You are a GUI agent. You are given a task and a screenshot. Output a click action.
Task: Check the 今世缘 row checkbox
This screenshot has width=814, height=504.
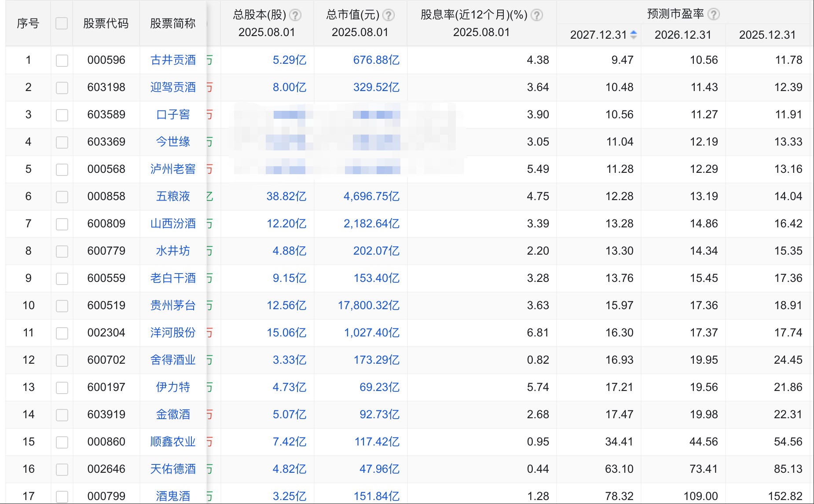click(62, 142)
